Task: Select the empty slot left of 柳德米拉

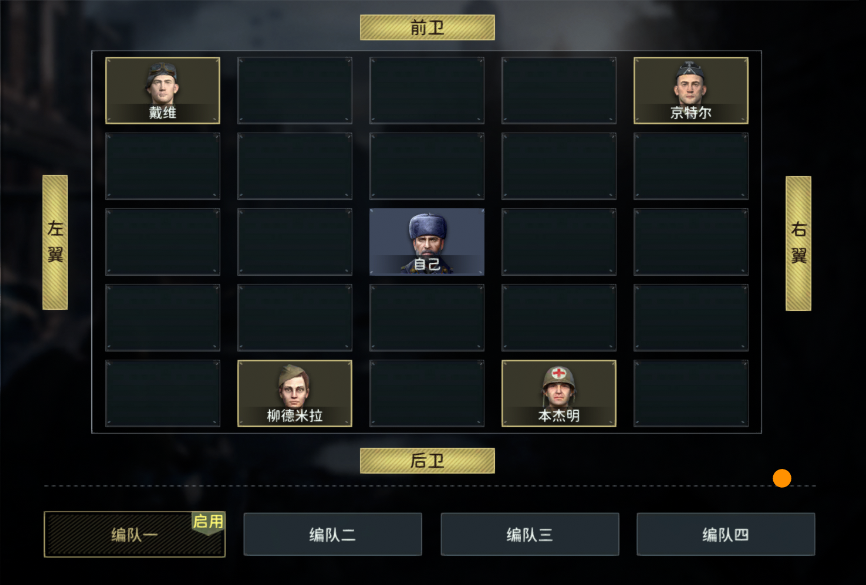Action: tap(162, 393)
